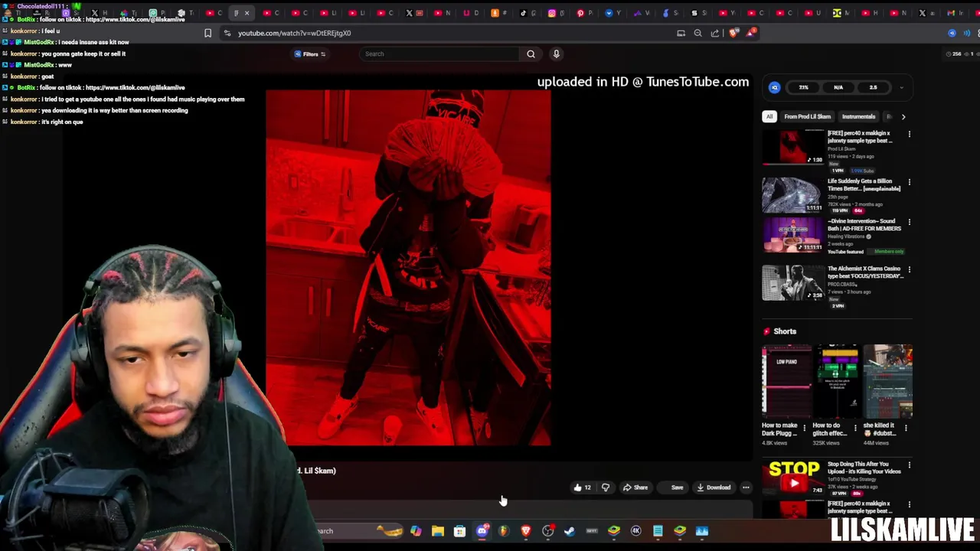This screenshot has height=551, width=980.
Task: Open 4K Downloader taskbar icon
Action: [x=635, y=531]
